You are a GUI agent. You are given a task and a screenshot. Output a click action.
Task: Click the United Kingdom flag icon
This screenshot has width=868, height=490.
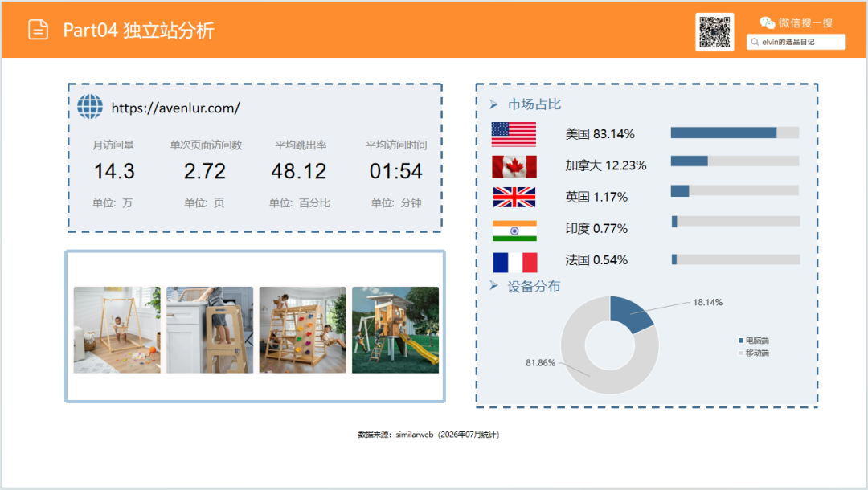pos(514,198)
